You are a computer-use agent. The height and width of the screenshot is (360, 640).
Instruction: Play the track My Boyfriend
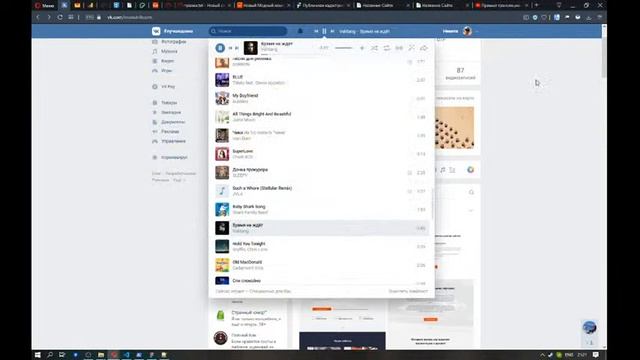(x=321, y=98)
